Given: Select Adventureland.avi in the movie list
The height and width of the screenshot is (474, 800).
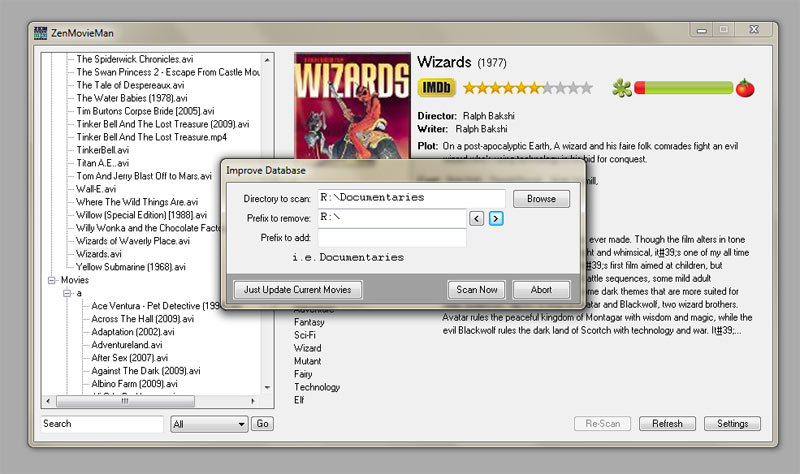Looking at the screenshot, I should click(127, 345).
